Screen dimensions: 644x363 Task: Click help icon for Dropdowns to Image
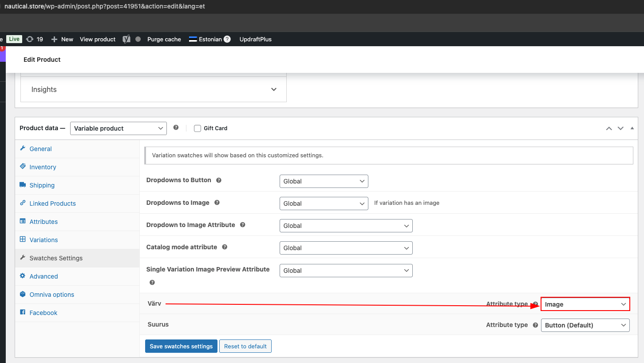(217, 203)
